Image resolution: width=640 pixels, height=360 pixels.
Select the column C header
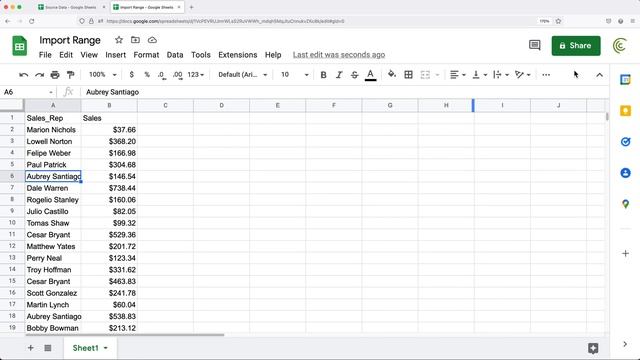pos(165,105)
